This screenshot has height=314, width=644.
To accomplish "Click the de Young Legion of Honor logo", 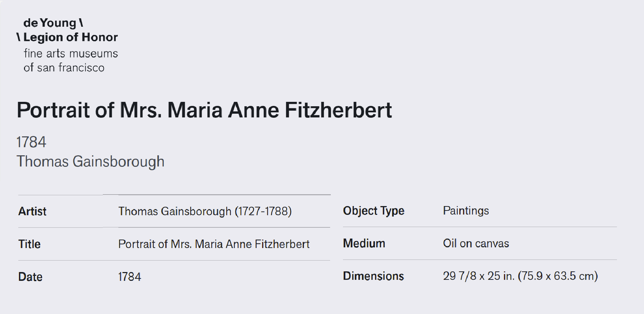I will (x=67, y=45).
